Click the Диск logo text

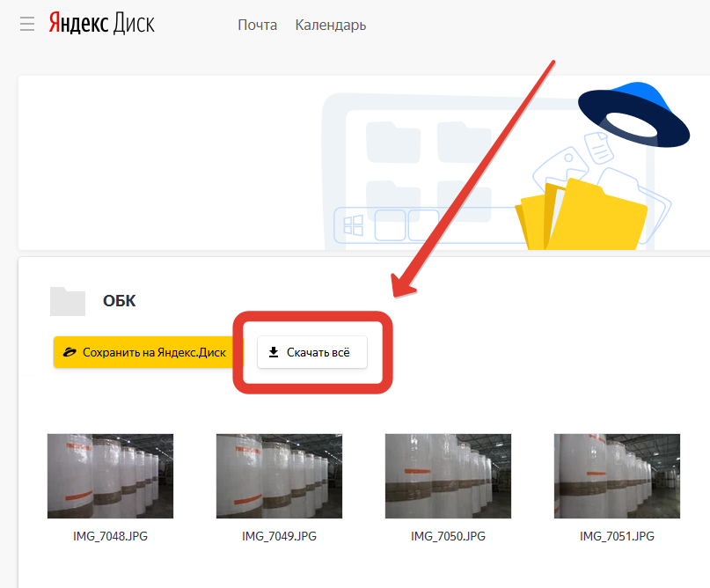133,24
